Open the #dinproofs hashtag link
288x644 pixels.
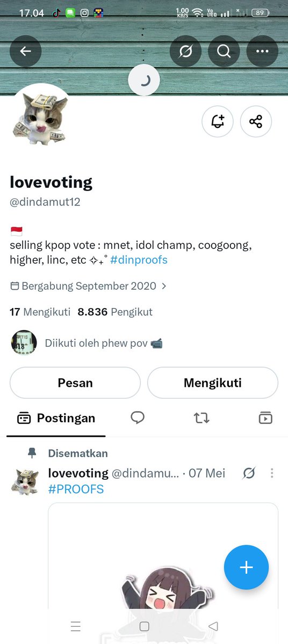[x=139, y=260]
